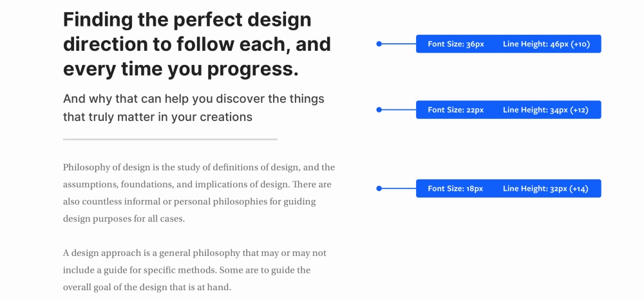
Task: Click the heading line 'every time you progress.'
Action: click(181, 68)
